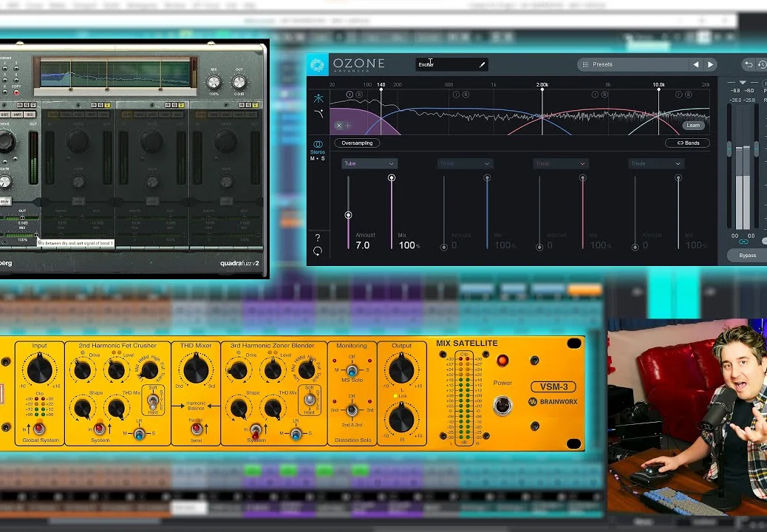767x532 pixels.
Task: Flip the Parallel/Serial switch under THD Mixer
Action: pos(196,429)
